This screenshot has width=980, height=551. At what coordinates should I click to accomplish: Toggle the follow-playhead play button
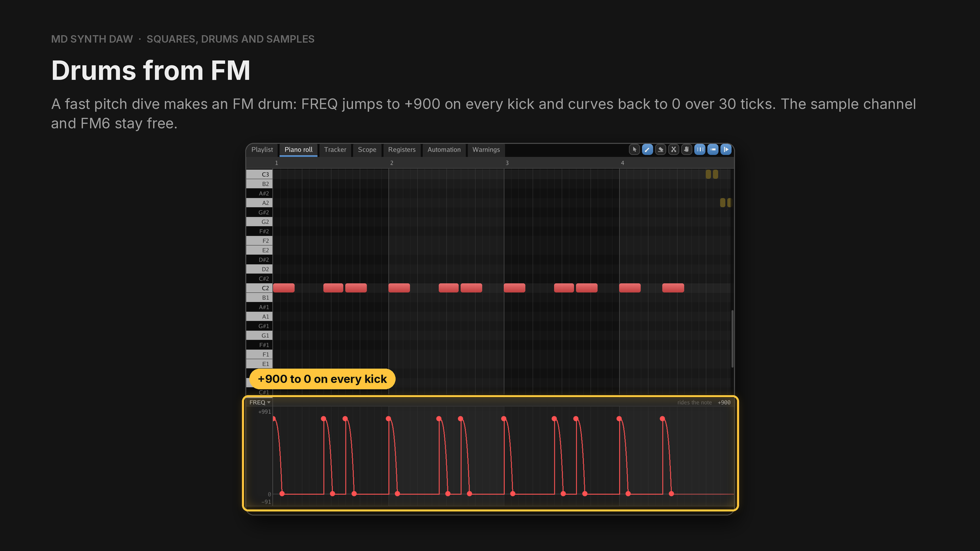[726, 149]
